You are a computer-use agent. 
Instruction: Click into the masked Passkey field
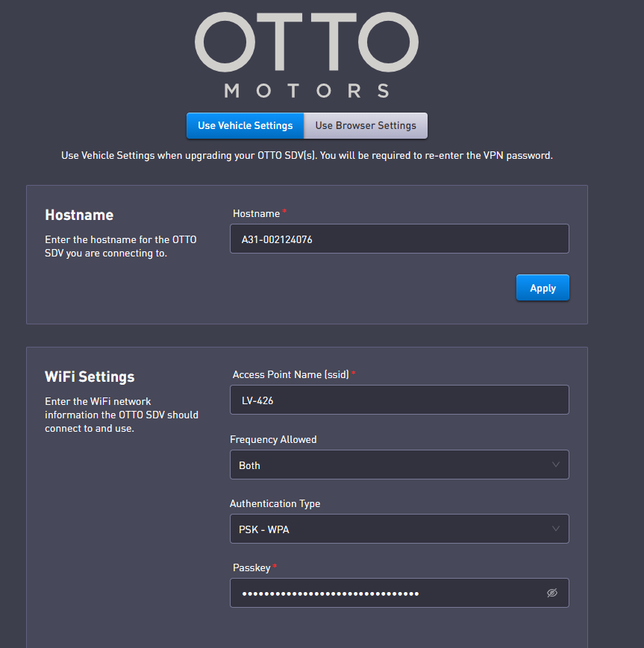point(388,593)
